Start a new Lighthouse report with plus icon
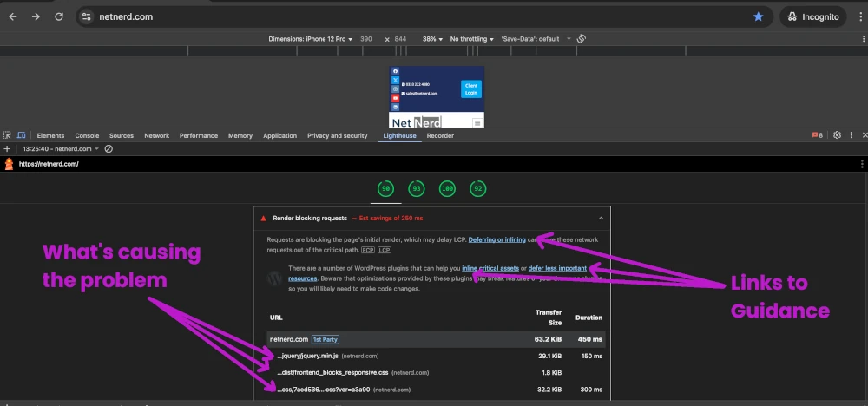Viewport: 868px width, 406px height. [x=8, y=149]
